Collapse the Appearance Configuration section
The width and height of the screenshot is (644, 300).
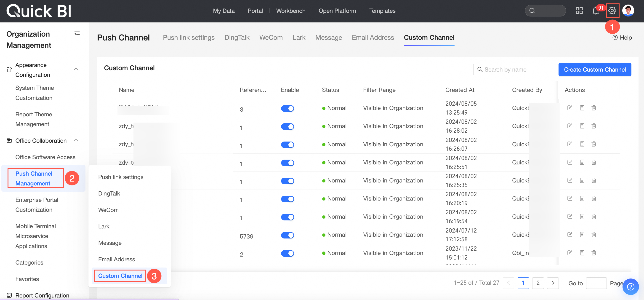[x=76, y=69]
